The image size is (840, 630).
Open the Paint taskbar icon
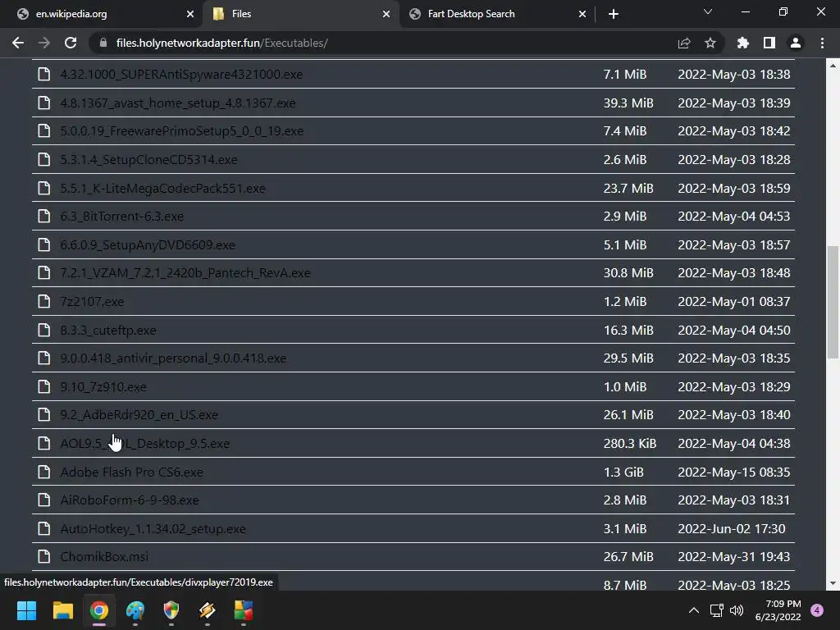135,610
